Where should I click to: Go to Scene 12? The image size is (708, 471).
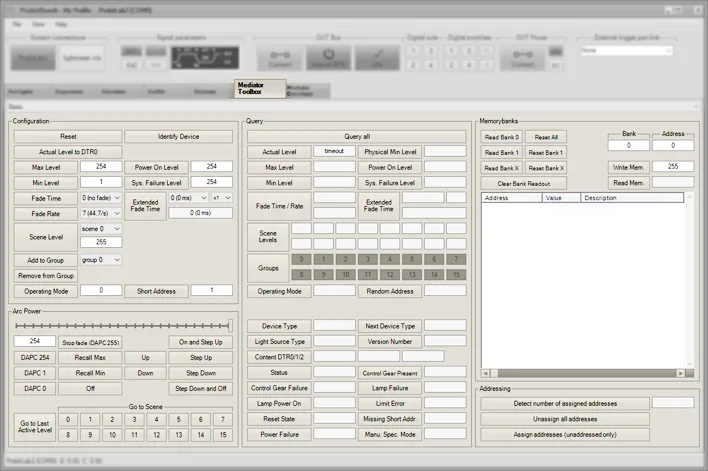tap(156, 435)
